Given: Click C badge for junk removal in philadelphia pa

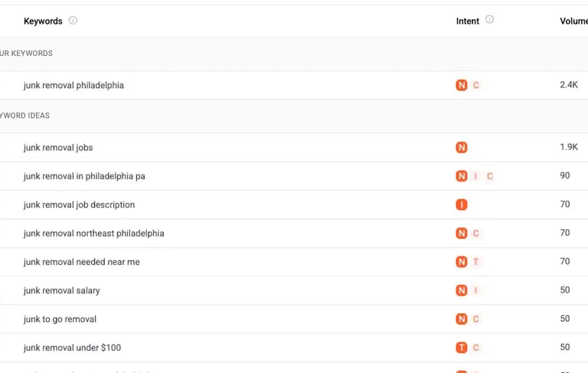Looking at the screenshot, I should tap(490, 176).
